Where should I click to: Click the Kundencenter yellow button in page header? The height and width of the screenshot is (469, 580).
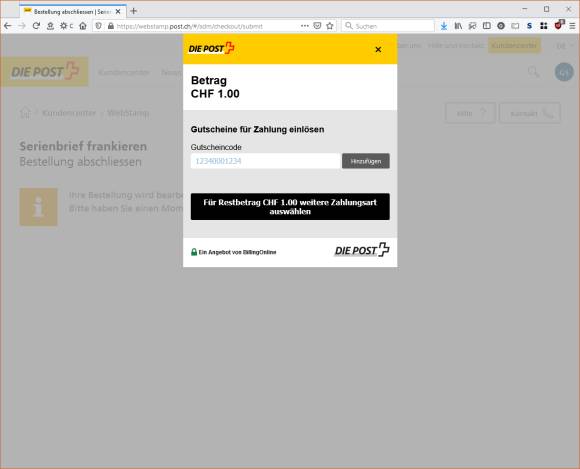pyautogui.click(x=514, y=45)
